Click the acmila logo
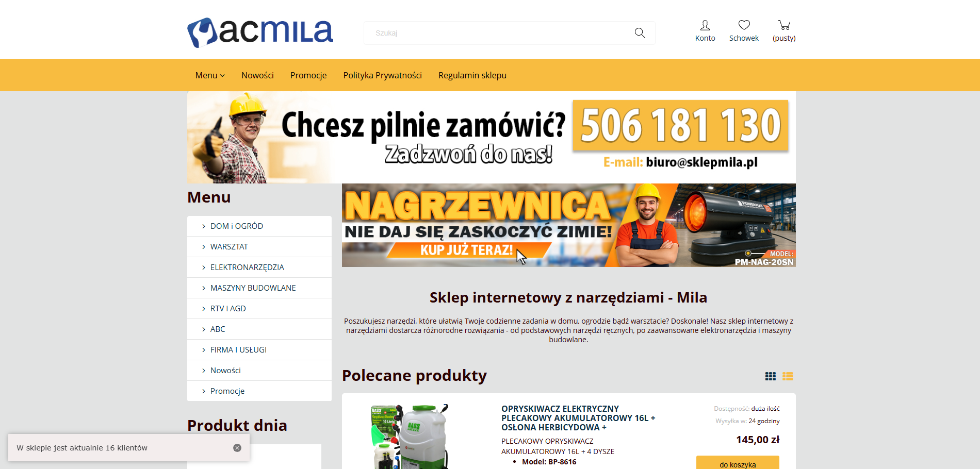 coord(260,32)
